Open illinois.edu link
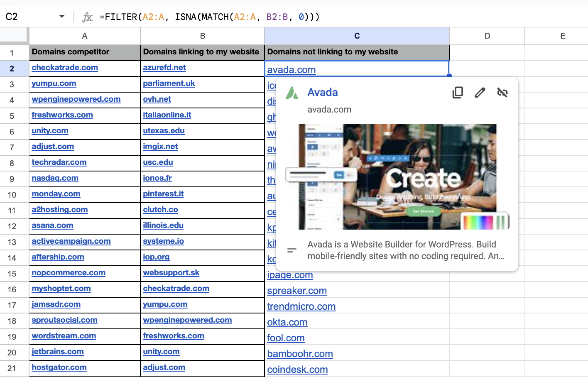This screenshot has width=588, height=377. coord(163,225)
